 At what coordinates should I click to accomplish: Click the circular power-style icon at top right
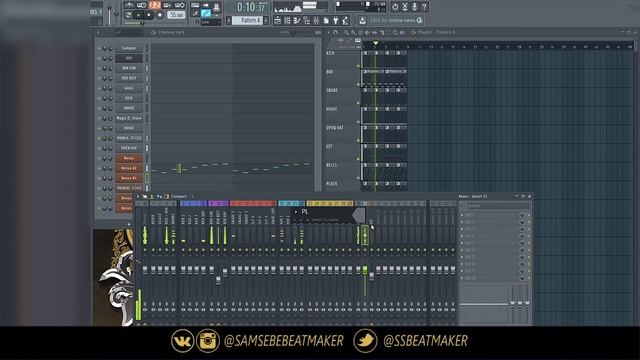395,7
